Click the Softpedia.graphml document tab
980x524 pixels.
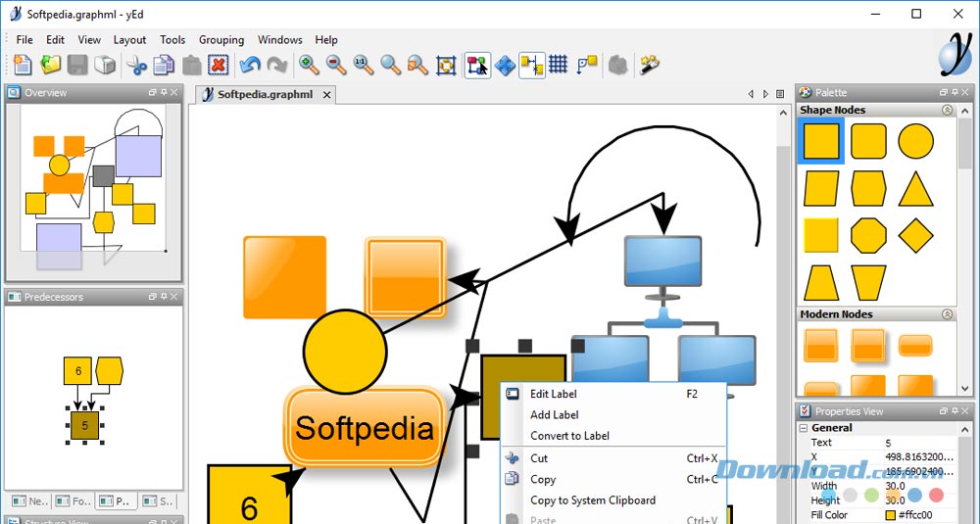[265, 95]
